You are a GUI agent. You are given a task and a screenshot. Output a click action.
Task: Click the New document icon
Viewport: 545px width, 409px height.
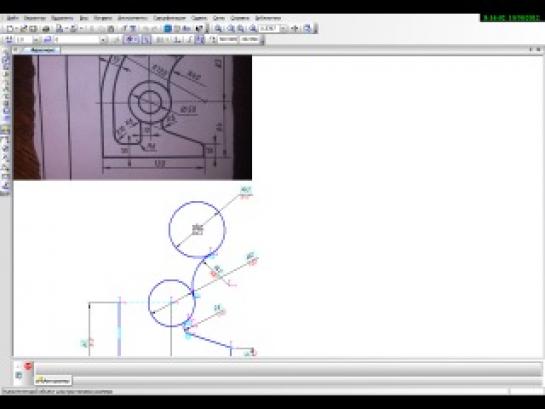click(10, 28)
